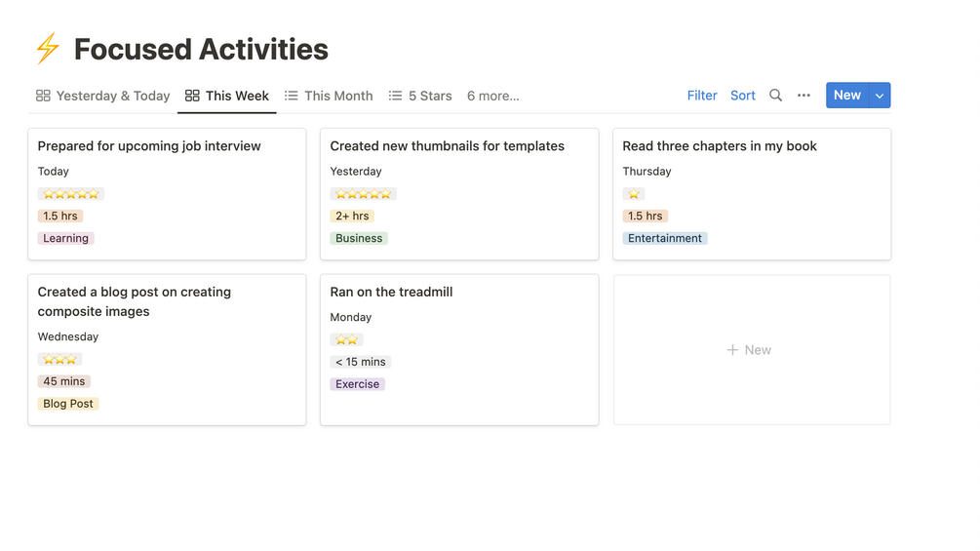Expand the 6 more views list
The image size is (980, 551).
[492, 96]
